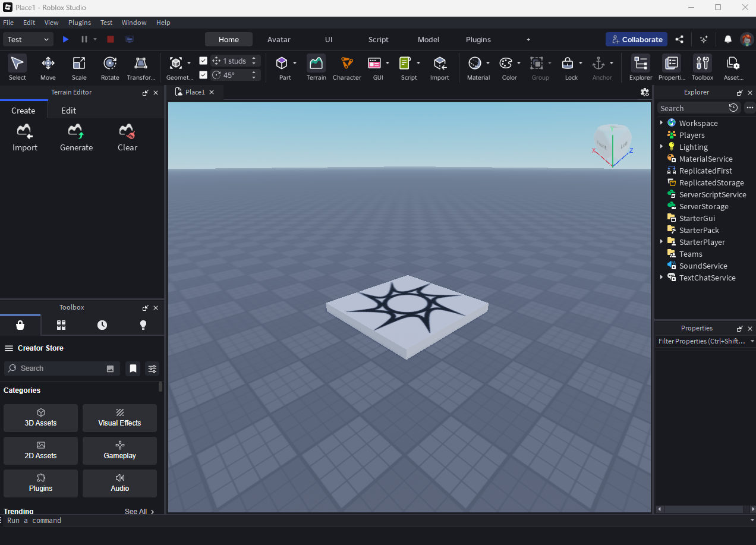Expand the Workspace tree node
Image resolution: width=756 pixels, height=545 pixels.
click(661, 123)
